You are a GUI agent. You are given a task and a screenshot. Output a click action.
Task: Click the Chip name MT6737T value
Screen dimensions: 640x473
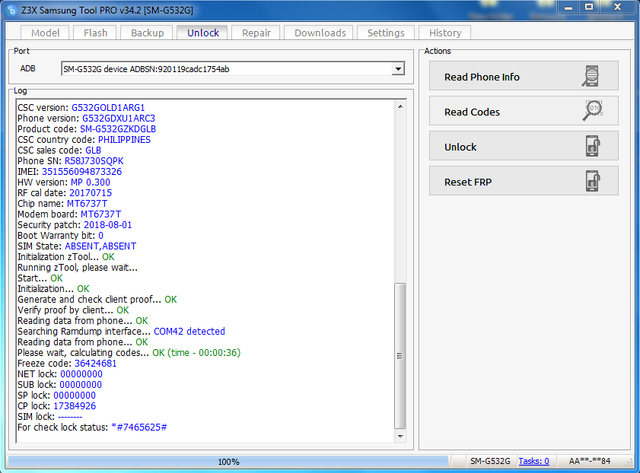click(x=87, y=203)
